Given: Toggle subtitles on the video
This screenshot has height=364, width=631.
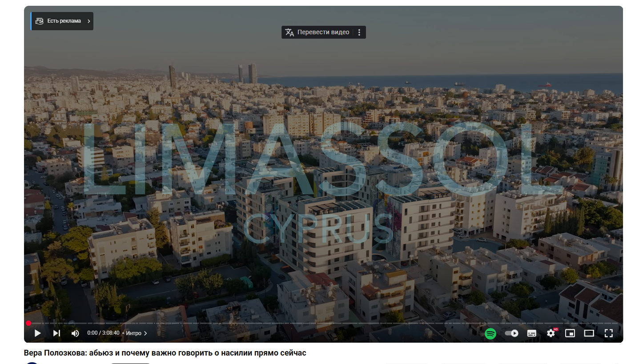Looking at the screenshot, I should point(532,333).
